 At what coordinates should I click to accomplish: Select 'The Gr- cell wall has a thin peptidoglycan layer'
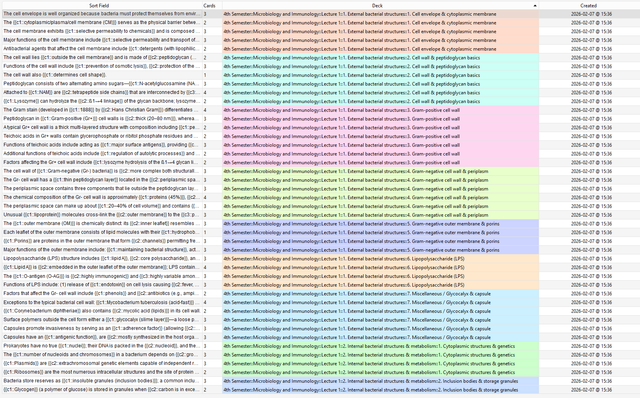click(320, 180)
